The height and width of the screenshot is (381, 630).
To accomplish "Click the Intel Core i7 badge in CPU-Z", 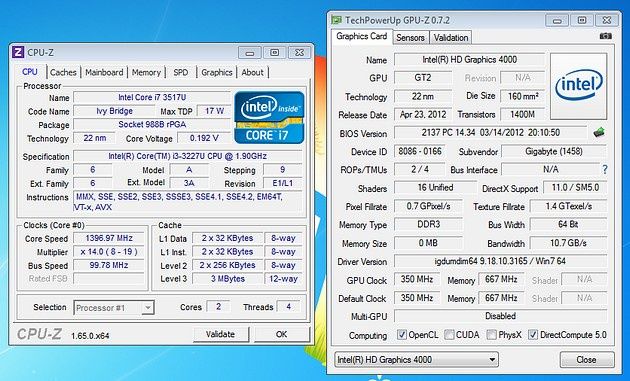I will click(x=269, y=117).
